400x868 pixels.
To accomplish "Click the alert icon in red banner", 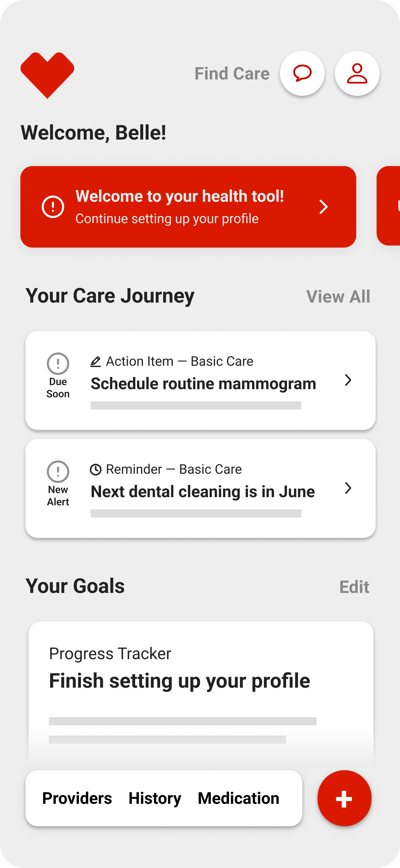I will click(x=53, y=206).
